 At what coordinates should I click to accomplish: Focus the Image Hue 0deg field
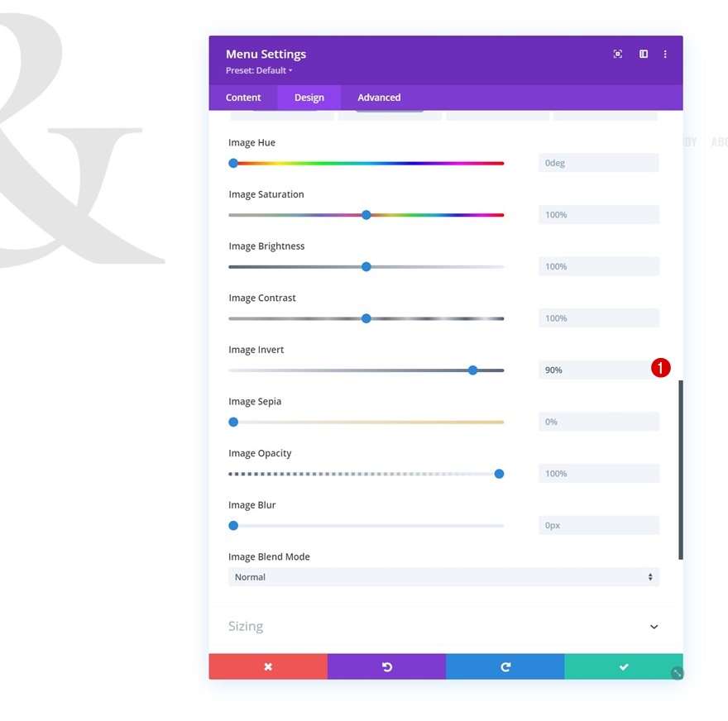click(598, 163)
